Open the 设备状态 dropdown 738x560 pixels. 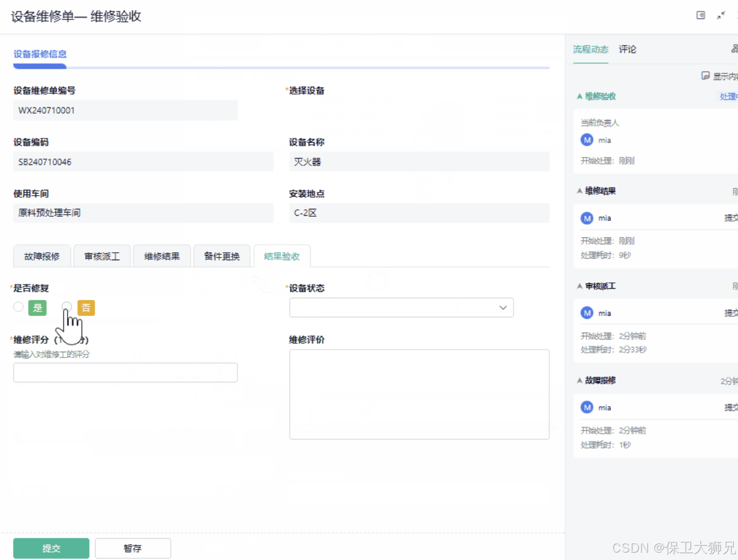(x=402, y=308)
